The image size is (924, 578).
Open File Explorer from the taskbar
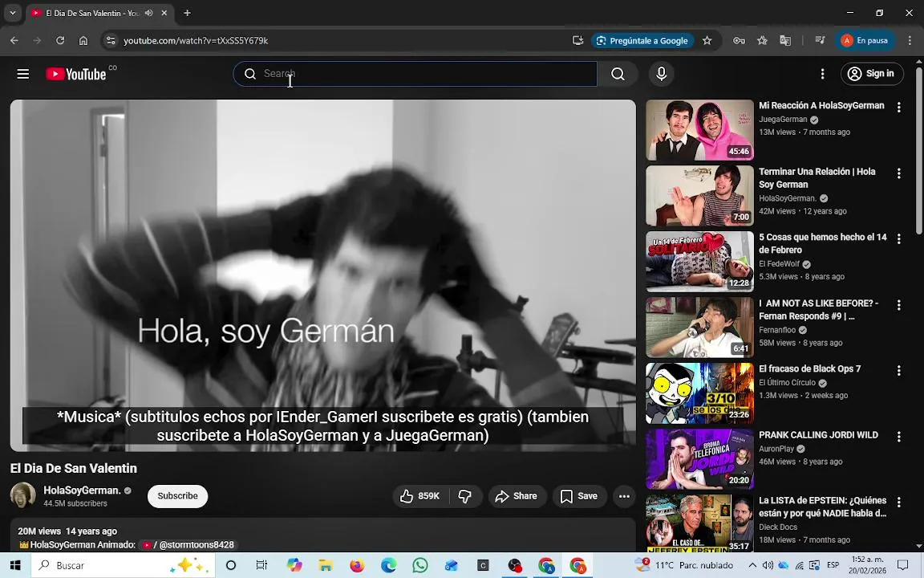326,566
